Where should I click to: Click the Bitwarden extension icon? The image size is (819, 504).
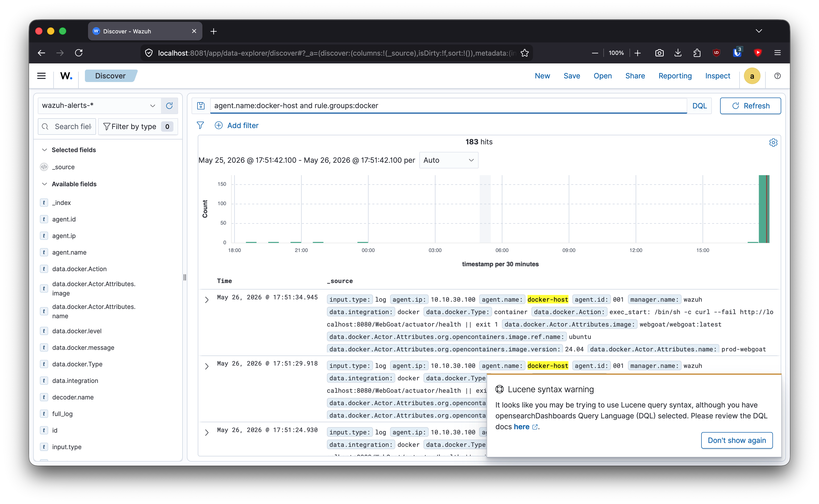(x=737, y=53)
